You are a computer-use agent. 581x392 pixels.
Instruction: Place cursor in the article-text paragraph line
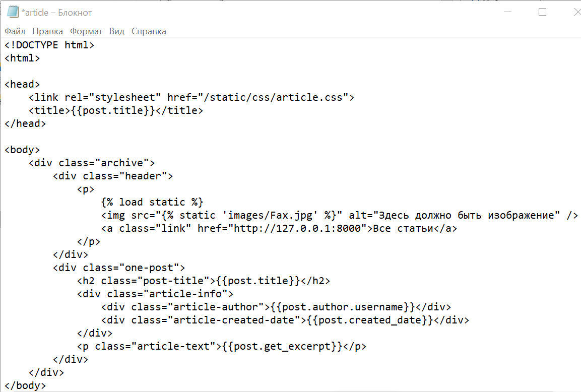(x=222, y=347)
